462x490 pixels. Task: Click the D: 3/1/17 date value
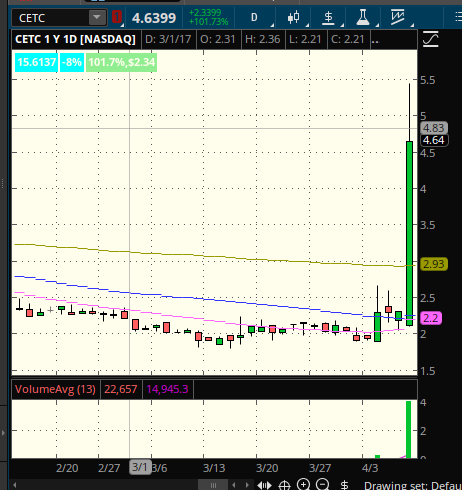tap(168, 39)
